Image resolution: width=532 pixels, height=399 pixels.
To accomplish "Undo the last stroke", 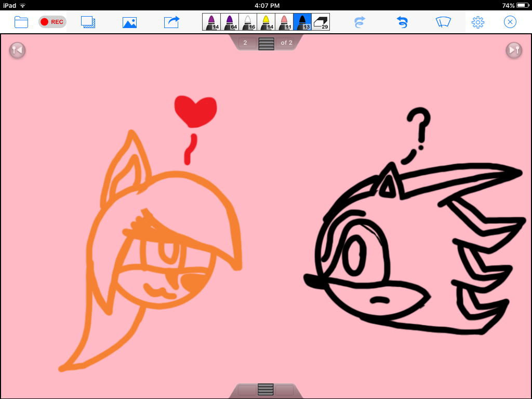I will click(402, 22).
